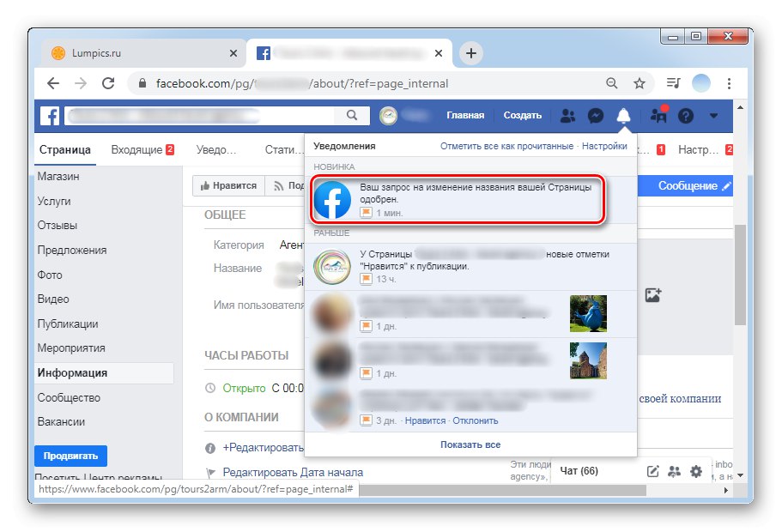Screen dimensions: 782x532
Task: Click the Сообщение button
Action: point(685,185)
